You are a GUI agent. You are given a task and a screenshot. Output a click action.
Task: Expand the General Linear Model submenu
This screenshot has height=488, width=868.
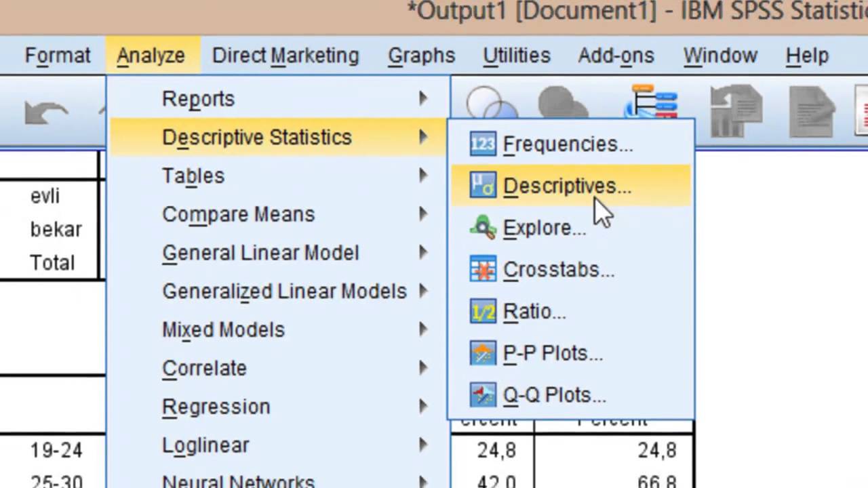278,253
